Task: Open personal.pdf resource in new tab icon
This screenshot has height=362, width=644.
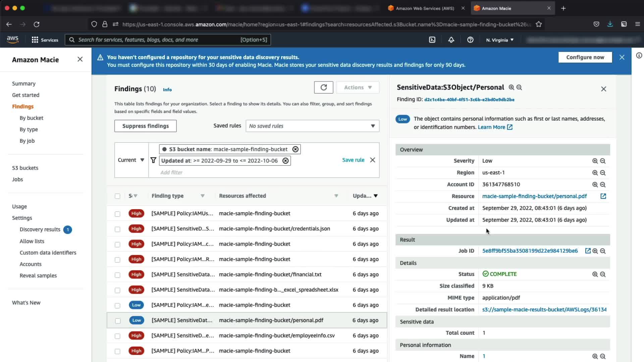Action: (x=603, y=196)
